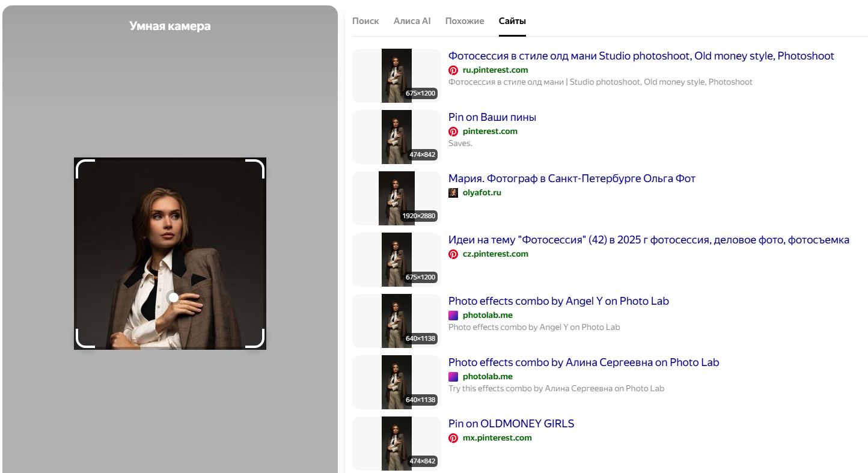868x473 pixels.
Task: Click photolab.me under Angel Y result
Action: click(x=487, y=316)
